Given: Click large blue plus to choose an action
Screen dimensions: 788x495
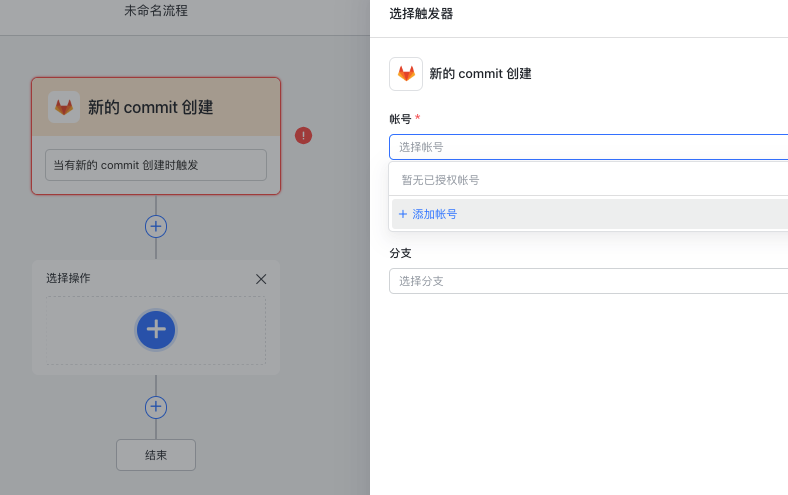Looking at the screenshot, I should tap(156, 330).
